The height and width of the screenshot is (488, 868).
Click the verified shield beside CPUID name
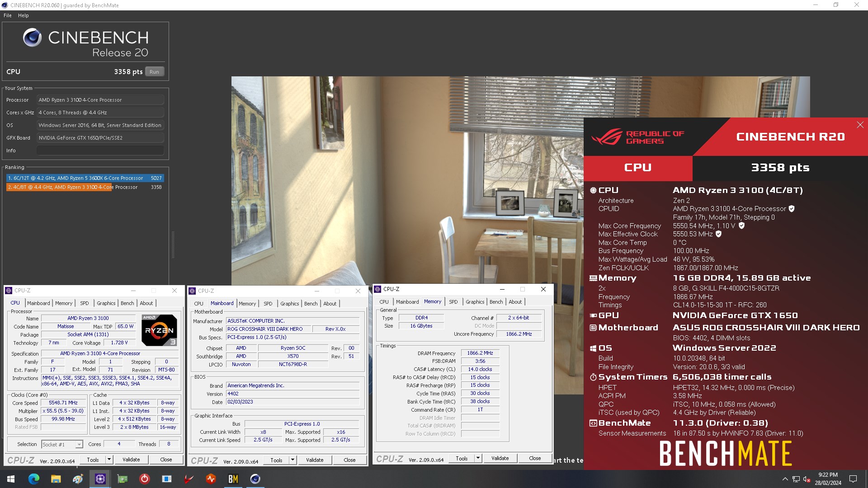(x=792, y=209)
